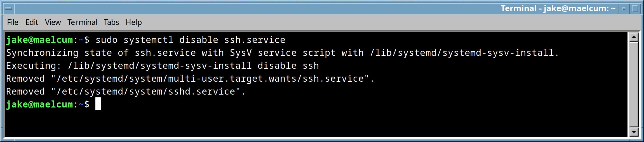Click the block cursor at the empty prompt
The width and height of the screenshot is (644, 142).
(x=98, y=104)
